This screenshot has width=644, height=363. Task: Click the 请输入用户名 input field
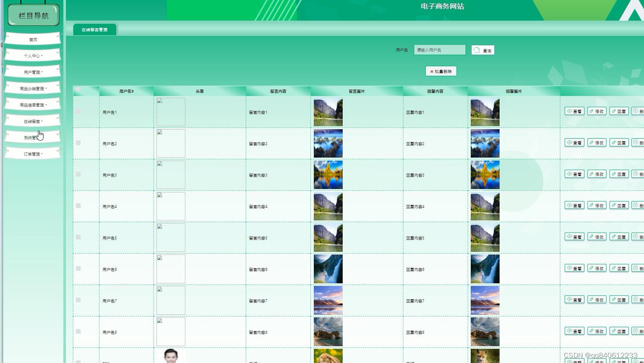pyautogui.click(x=439, y=50)
